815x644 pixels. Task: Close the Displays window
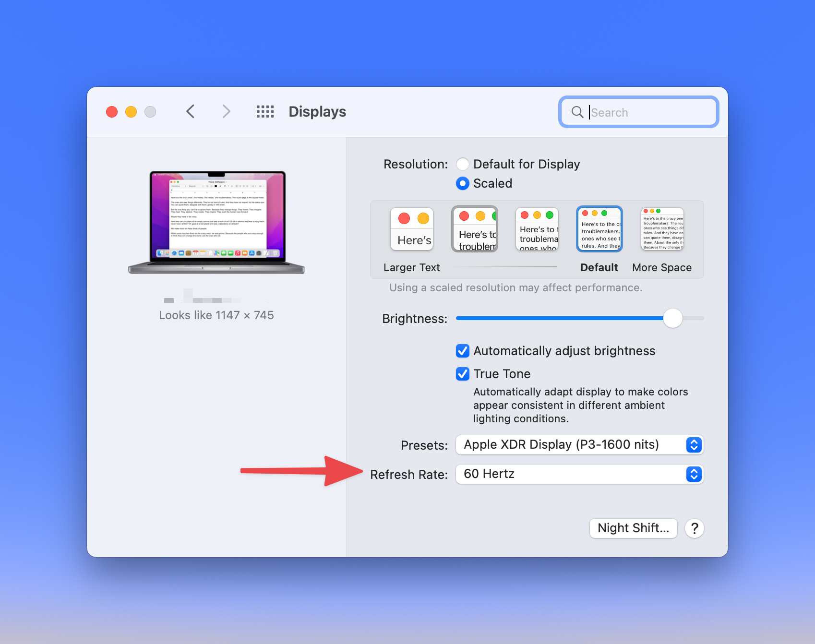(x=112, y=112)
